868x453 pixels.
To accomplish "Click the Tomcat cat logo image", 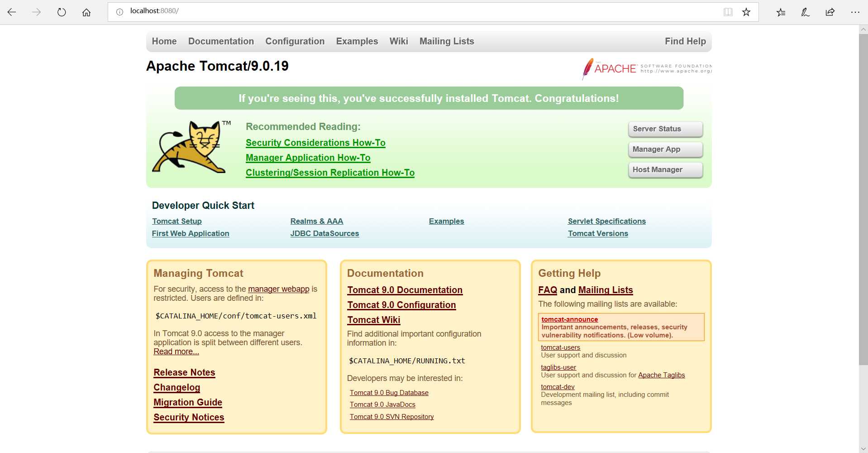I will (x=192, y=146).
